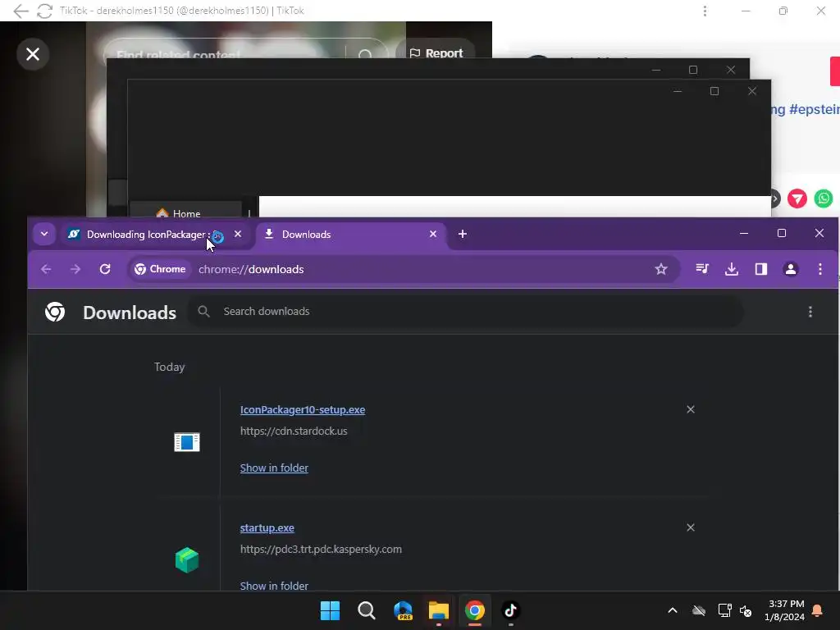Click the OneDrive cloud tray icon

699,610
